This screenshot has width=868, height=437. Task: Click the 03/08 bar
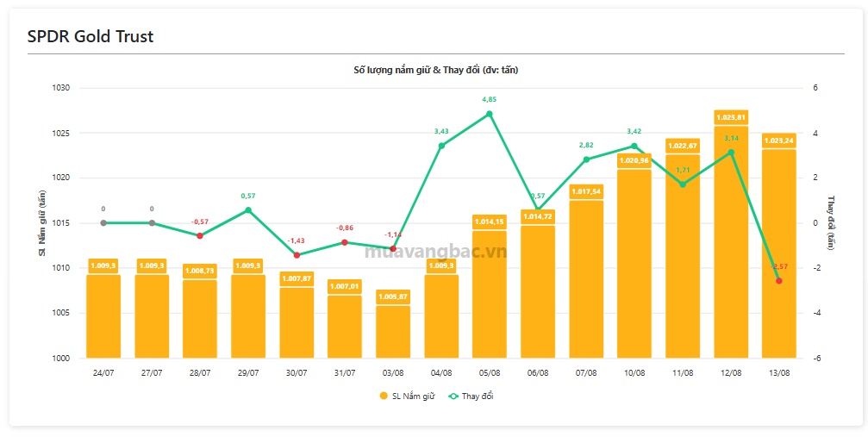[393, 332]
